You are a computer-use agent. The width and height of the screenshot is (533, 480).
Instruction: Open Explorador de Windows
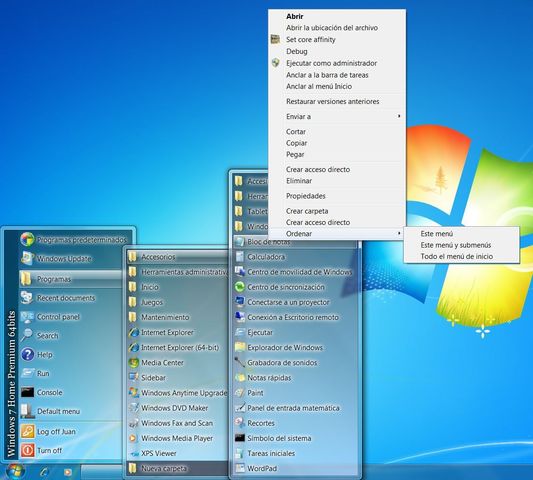[x=295, y=347]
